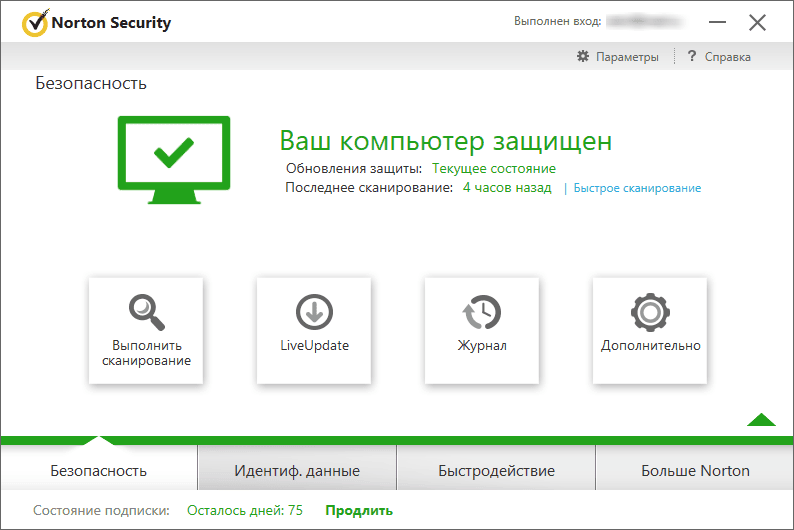The height and width of the screenshot is (530, 794).
Task: Click the Обновления защиты label
Action: pyautogui.click(x=353, y=168)
